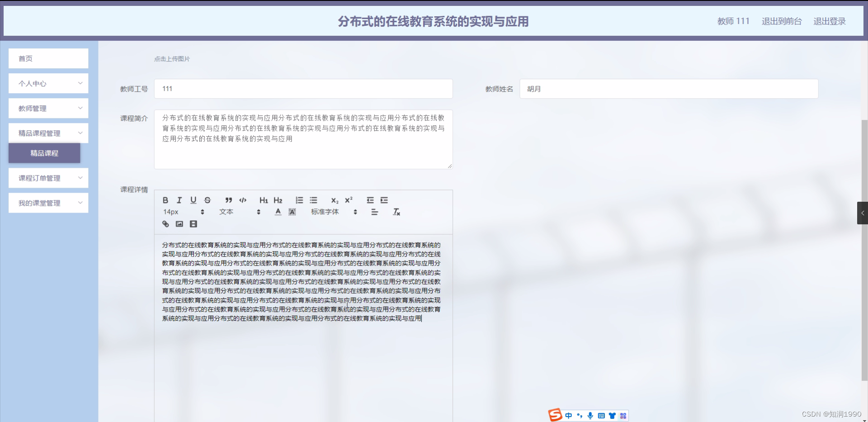Create an ordered list in the editor
868x422 pixels.
(x=299, y=200)
